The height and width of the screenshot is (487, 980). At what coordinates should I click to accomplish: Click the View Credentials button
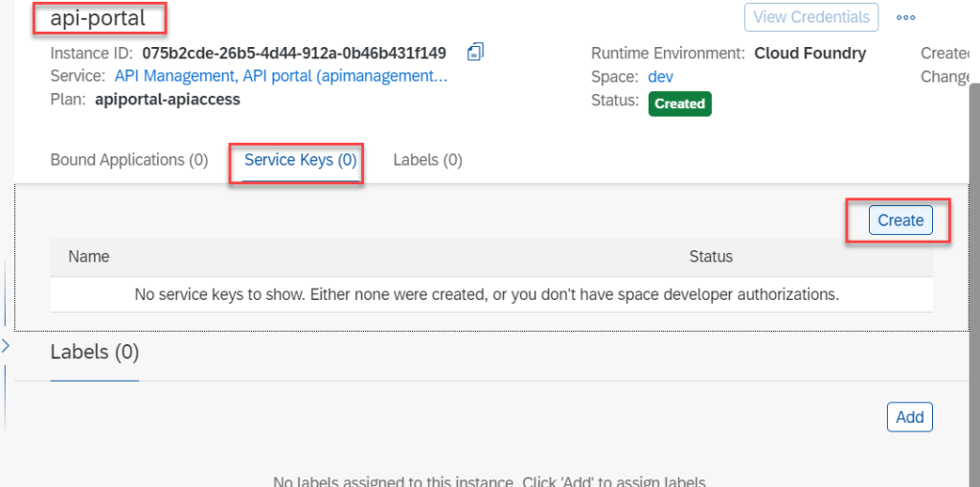(x=810, y=17)
